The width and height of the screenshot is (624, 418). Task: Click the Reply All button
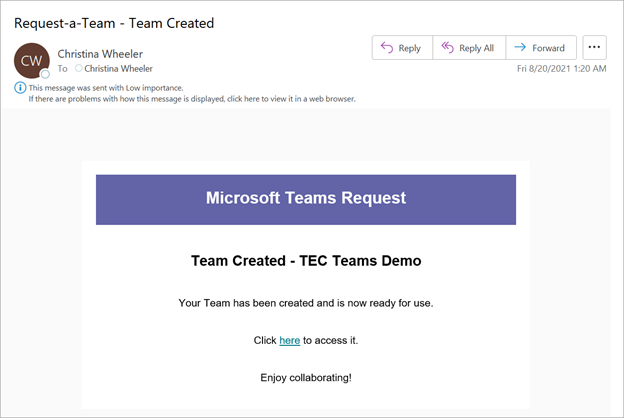[469, 48]
